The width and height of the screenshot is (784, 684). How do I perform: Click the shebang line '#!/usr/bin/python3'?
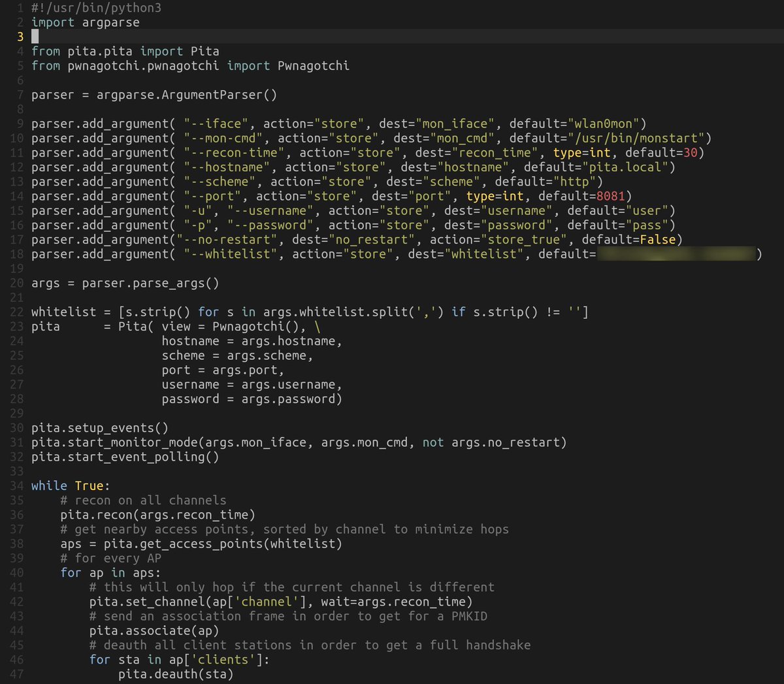point(96,8)
